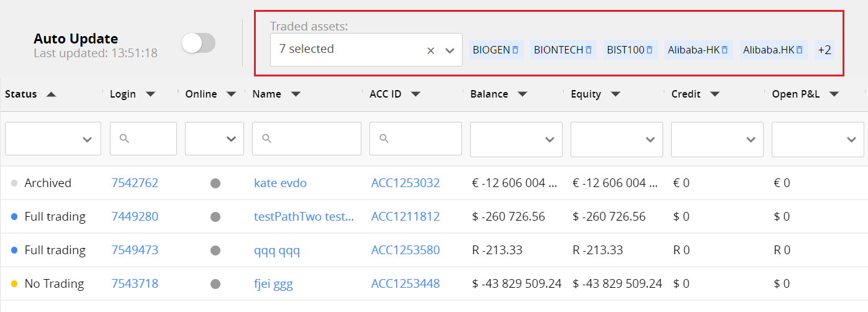Image resolution: width=868 pixels, height=312 pixels.
Task: Remove the Alibaba.HK asset chip
Action: click(x=800, y=50)
